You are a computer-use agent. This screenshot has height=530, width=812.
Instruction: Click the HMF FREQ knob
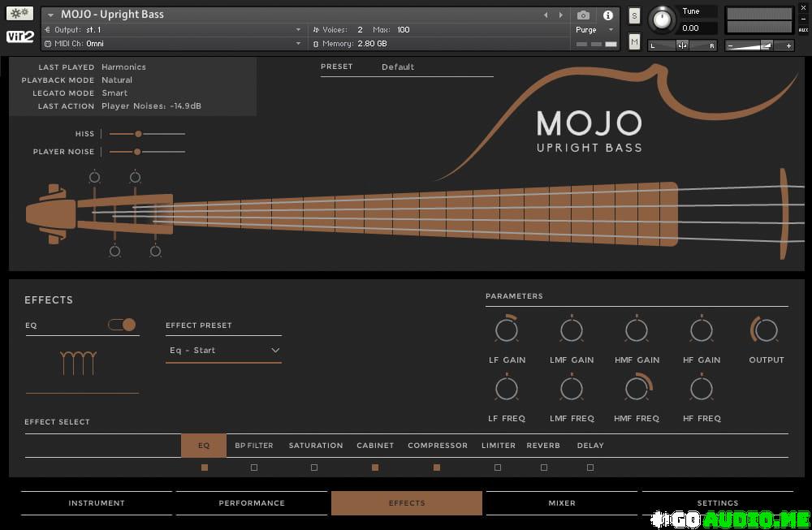click(x=637, y=389)
